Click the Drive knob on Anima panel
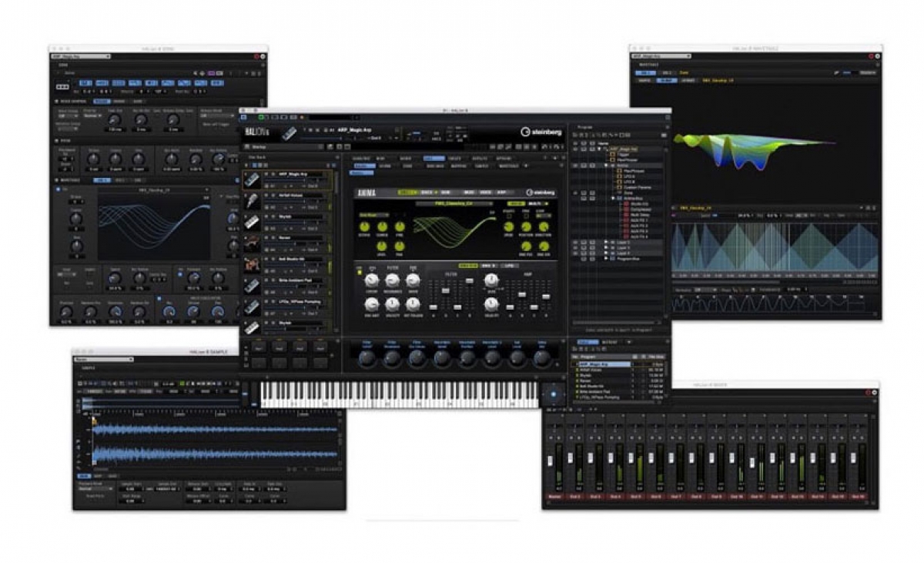Image resolution: width=924 pixels, height=563 pixels. coord(414,282)
